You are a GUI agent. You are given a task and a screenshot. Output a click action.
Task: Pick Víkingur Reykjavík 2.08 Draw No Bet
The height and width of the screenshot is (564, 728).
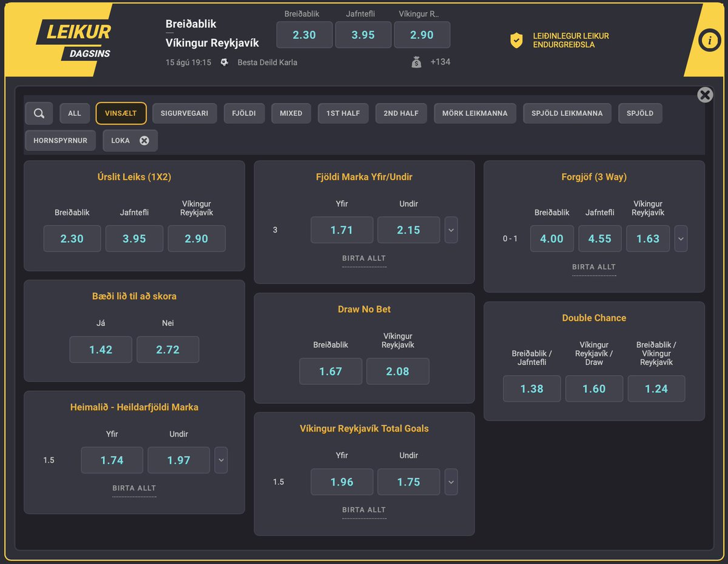point(397,372)
